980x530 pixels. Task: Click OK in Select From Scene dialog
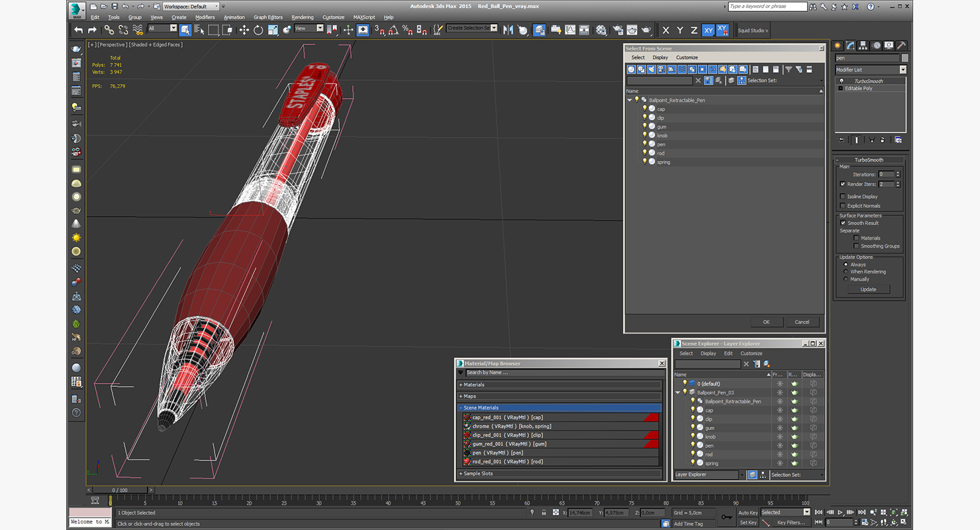[766, 322]
